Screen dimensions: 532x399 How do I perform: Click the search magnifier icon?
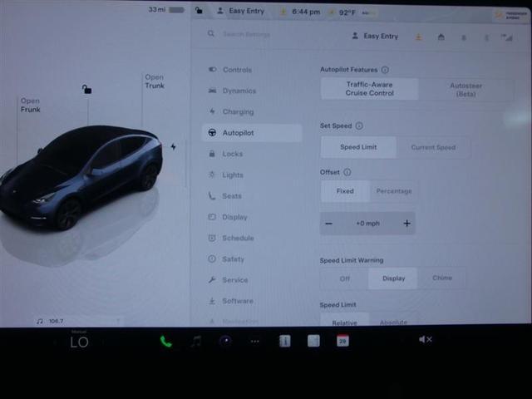211,33
